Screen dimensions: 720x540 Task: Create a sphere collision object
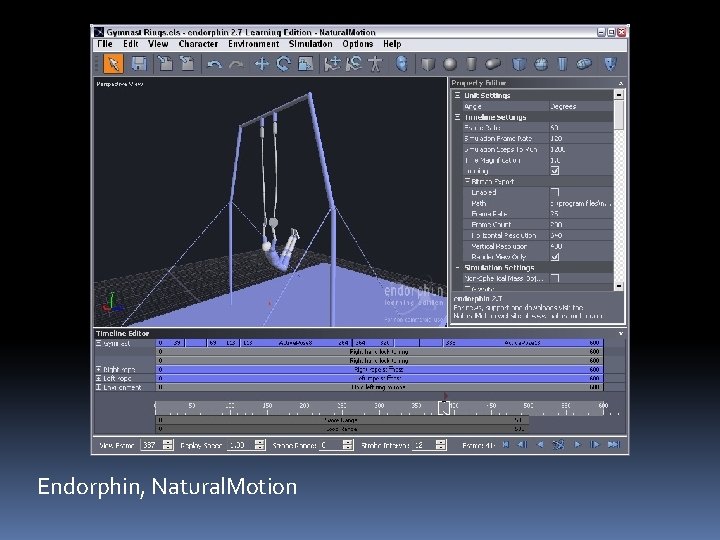click(450, 63)
